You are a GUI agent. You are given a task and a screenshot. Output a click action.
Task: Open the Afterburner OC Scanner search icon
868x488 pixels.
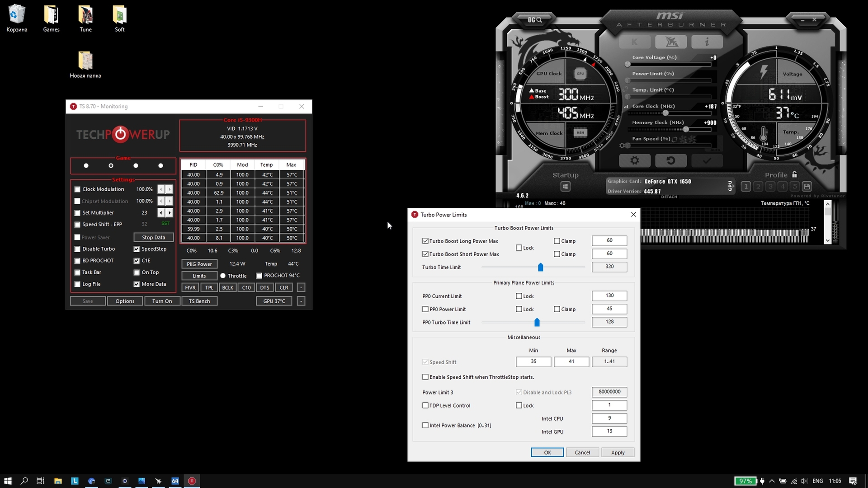(x=534, y=20)
